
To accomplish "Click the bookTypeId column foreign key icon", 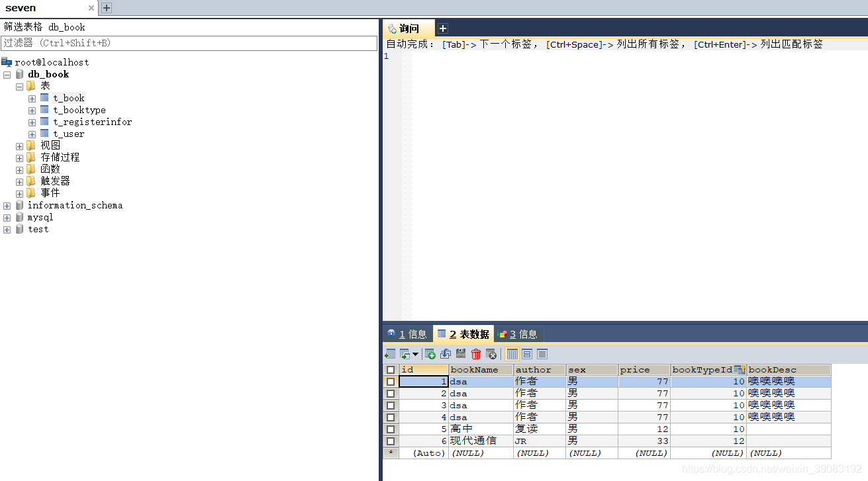I will (x=740, y=370).
